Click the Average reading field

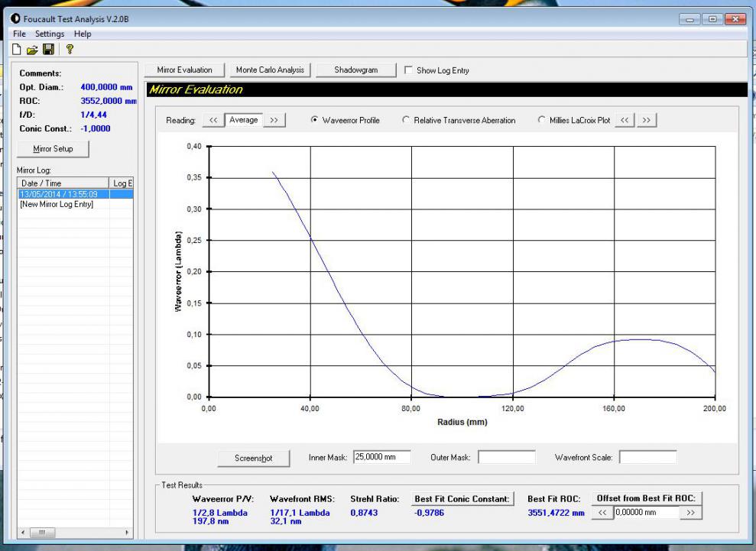click(x=244, y=120)
